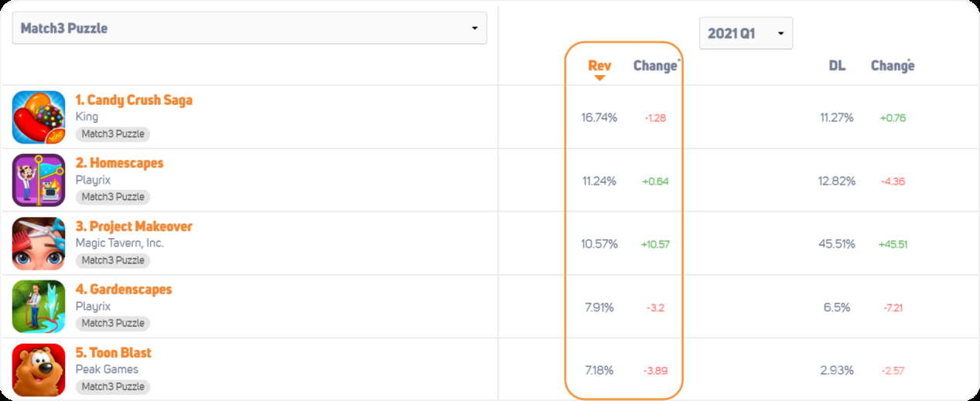Screen dimensions: 980x401
Task: Sort by the DL column header
Action: pos(837,66)
